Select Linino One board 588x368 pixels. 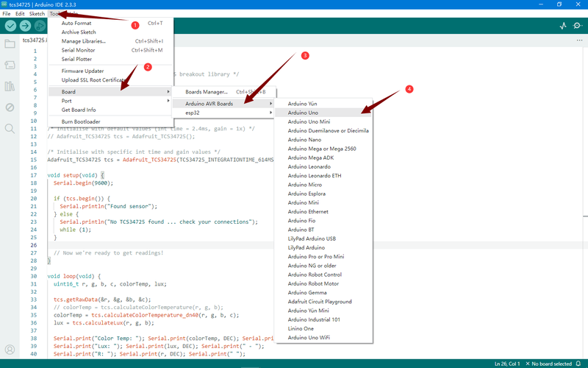tap(323, 329)
